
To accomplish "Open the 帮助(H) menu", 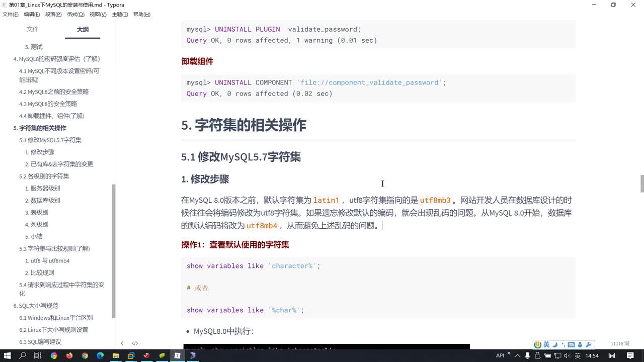I will tap(142, 15).
